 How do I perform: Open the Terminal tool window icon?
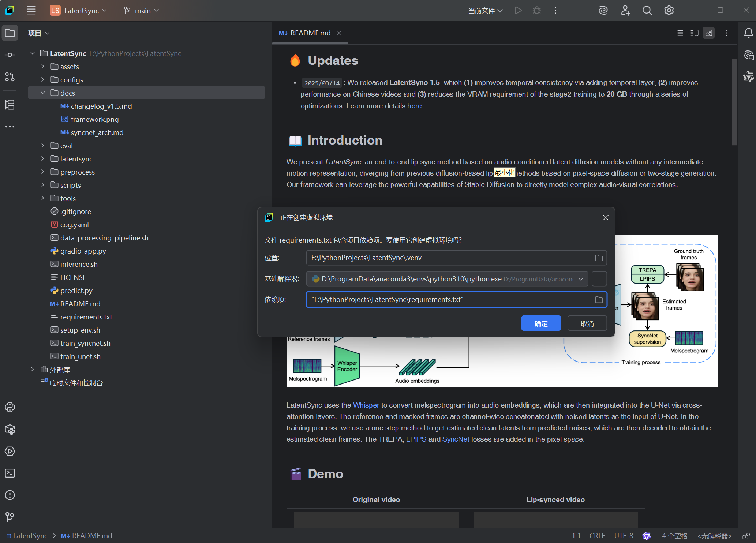(x=10, y=473)
